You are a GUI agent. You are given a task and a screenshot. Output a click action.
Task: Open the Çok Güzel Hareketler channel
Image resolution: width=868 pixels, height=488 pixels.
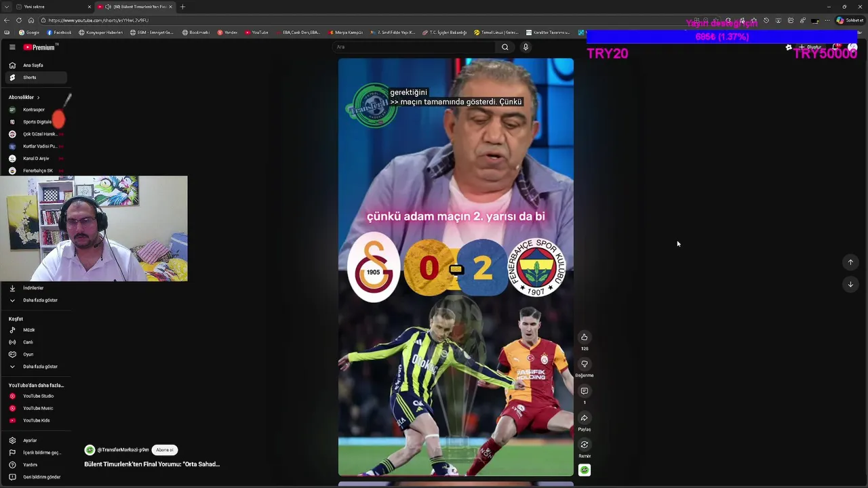click(x=35, y=134)
